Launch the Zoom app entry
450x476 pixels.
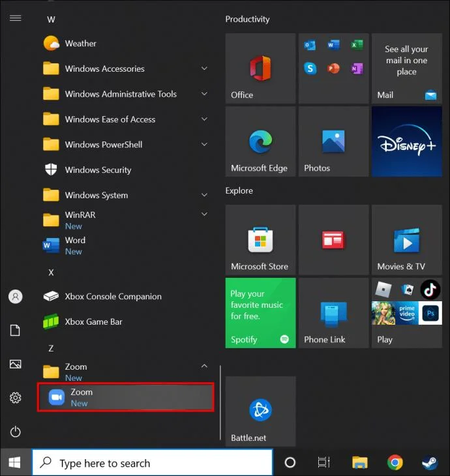click(x=125, y=397)
